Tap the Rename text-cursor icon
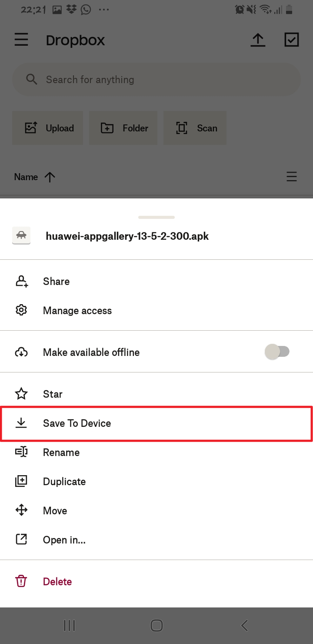This screenshot has height=644, width=313. click(21, 452)
